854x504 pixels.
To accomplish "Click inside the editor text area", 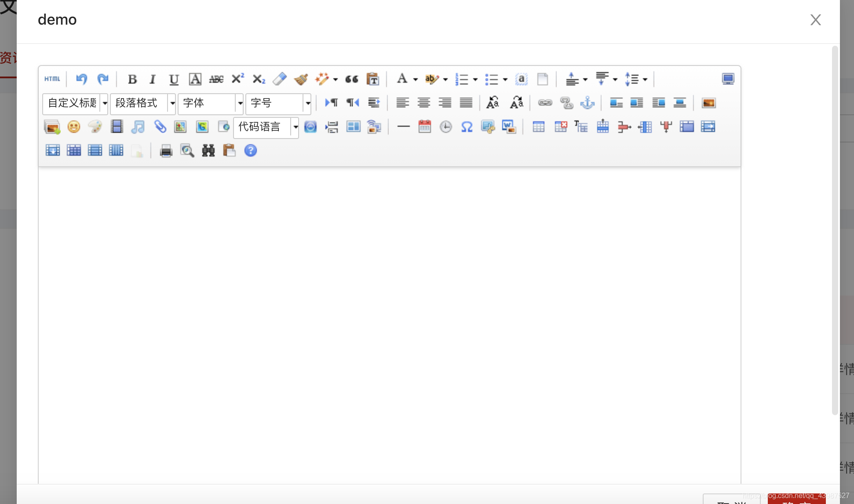I will [389, 308].
